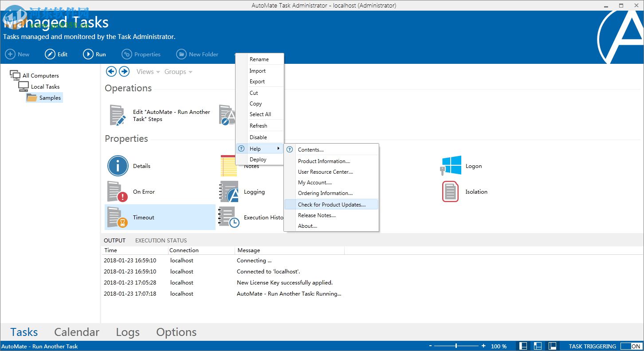Open the Views dropdown

click(x=148, y=72)
